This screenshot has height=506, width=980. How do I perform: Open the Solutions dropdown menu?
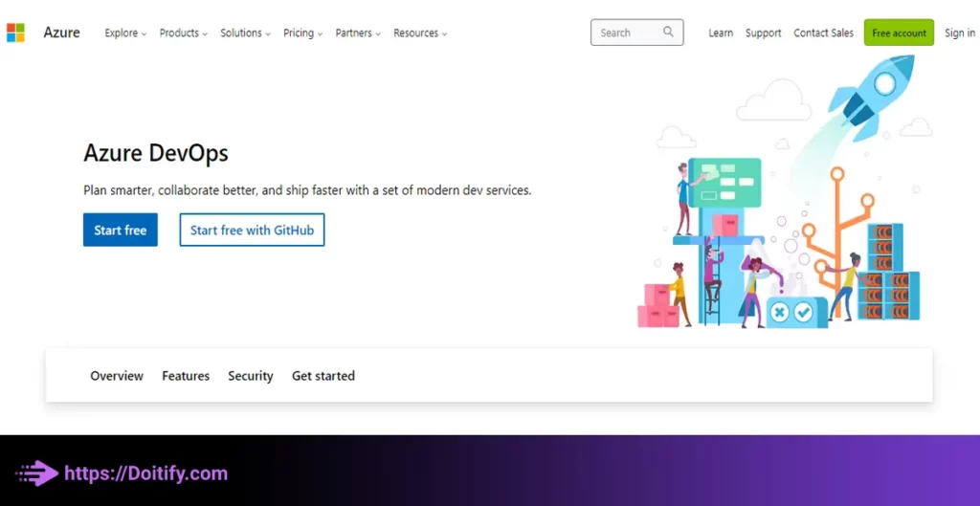(245, 33)
